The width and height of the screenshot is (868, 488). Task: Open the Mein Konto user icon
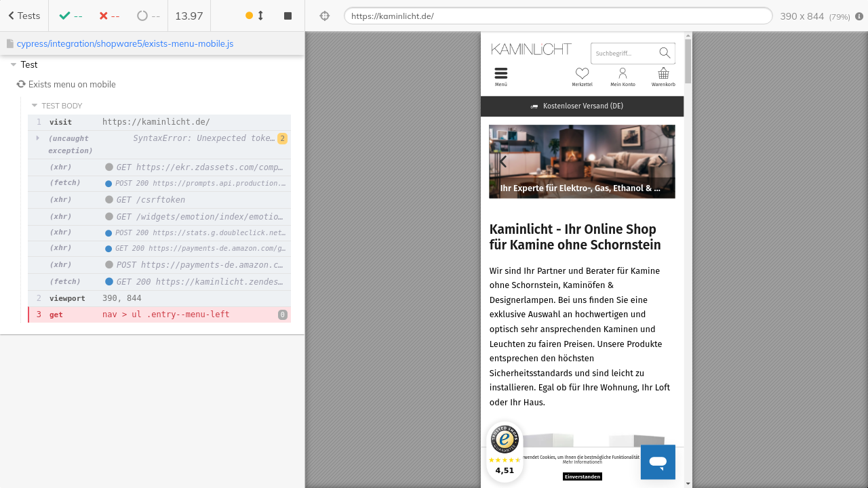[x=623, y=76]
